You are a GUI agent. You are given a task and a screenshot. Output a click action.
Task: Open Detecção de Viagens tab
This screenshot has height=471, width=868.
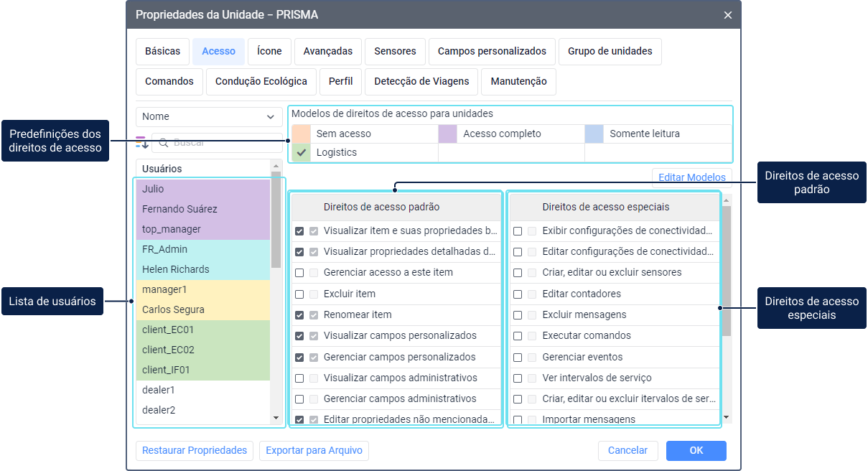(421, 82)
